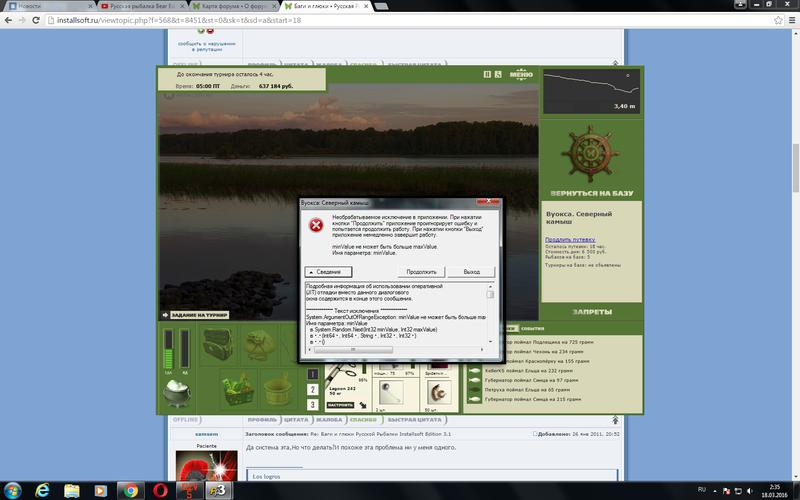Open File Explorer from the taskbar

click(x=72, y=491)
